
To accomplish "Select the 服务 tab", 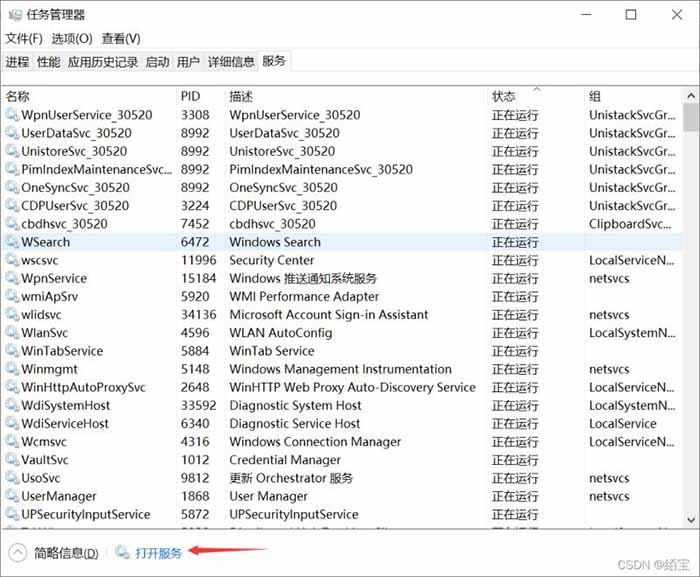I will click(x=274, y=61).
